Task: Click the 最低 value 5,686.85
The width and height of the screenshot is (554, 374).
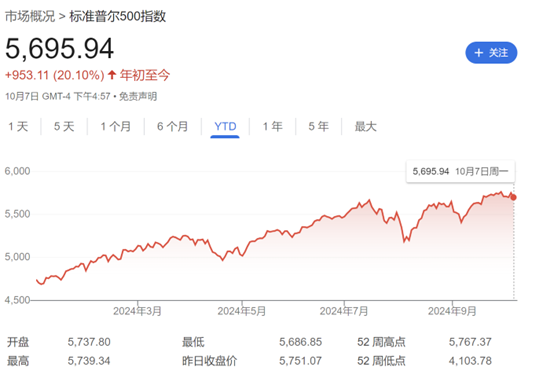Action: point(301,342)
